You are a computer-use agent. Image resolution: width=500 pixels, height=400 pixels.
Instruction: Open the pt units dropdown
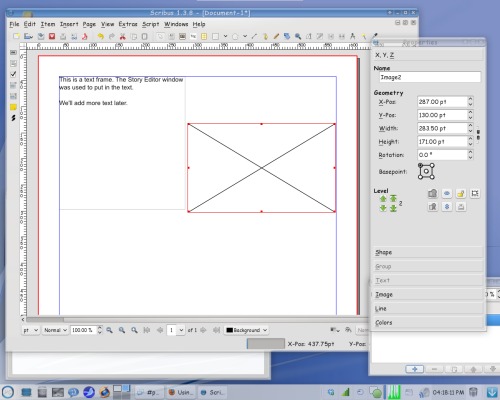click(30, 330)
